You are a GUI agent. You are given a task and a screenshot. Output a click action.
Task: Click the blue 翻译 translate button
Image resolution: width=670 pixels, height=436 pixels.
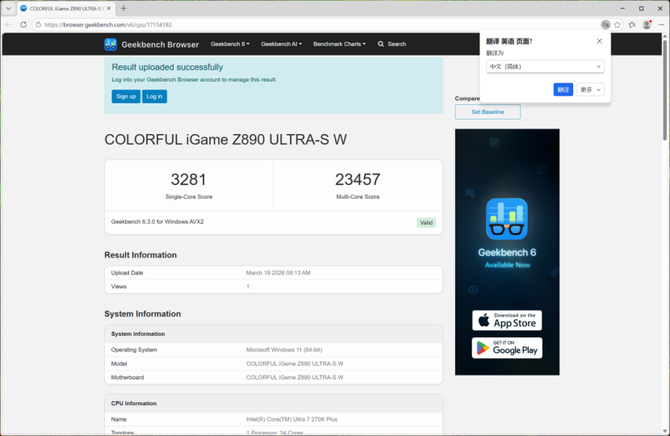coord(563,89)
